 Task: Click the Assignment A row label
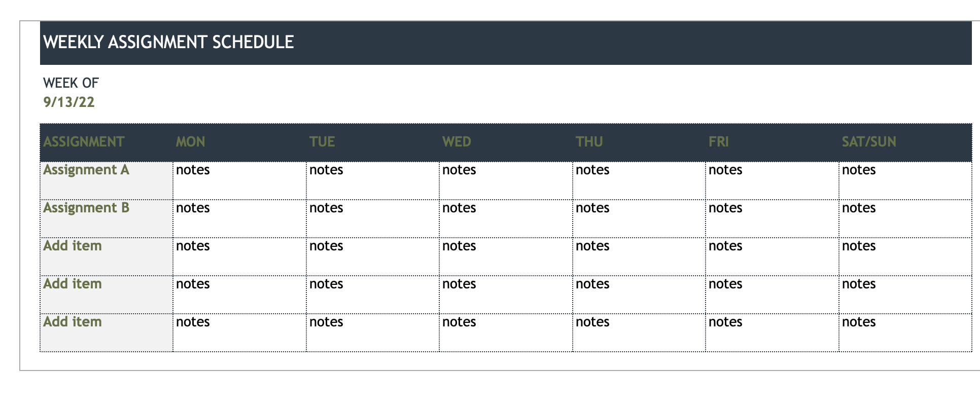tap(86, 170)
